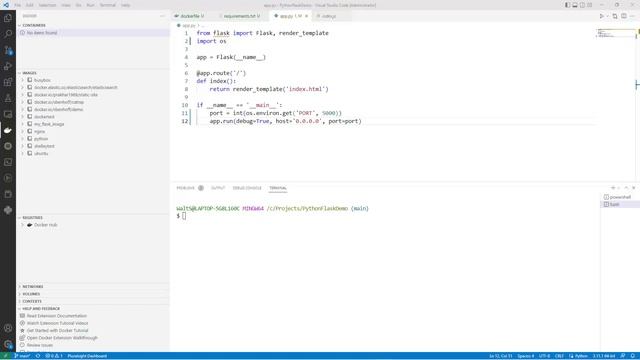Toggle the secondary side bar layout icon
This screenshot has width=640, height=360.
coord(582,5)
